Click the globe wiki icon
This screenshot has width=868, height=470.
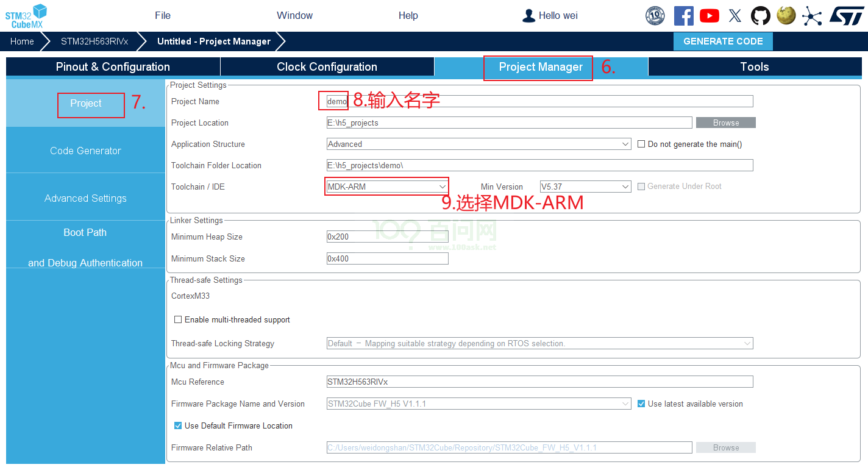click(x=786, y=15)
